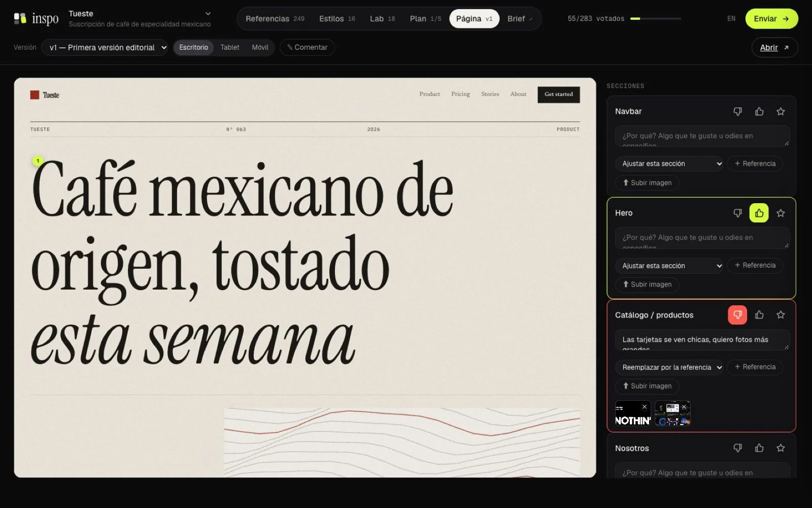Open the Tueste project switcher chevron
The width and height of the screenshot is (812, 508).
coord(208,14)
